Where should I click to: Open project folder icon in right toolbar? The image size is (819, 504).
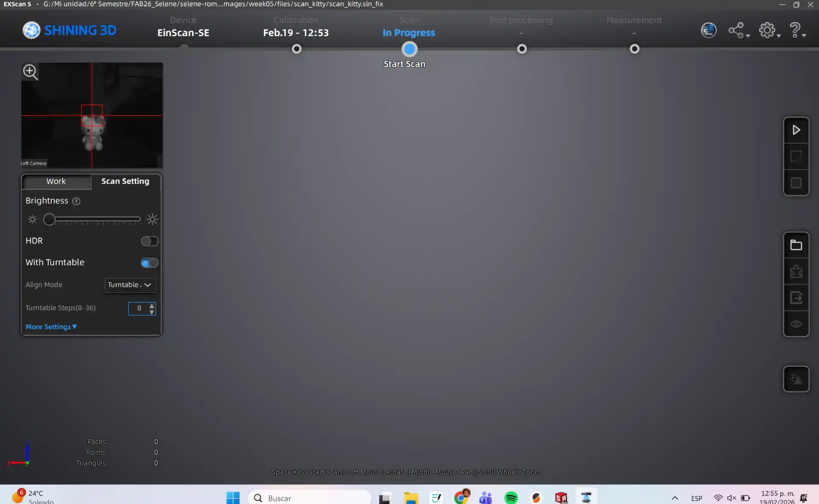coord(796,245)
